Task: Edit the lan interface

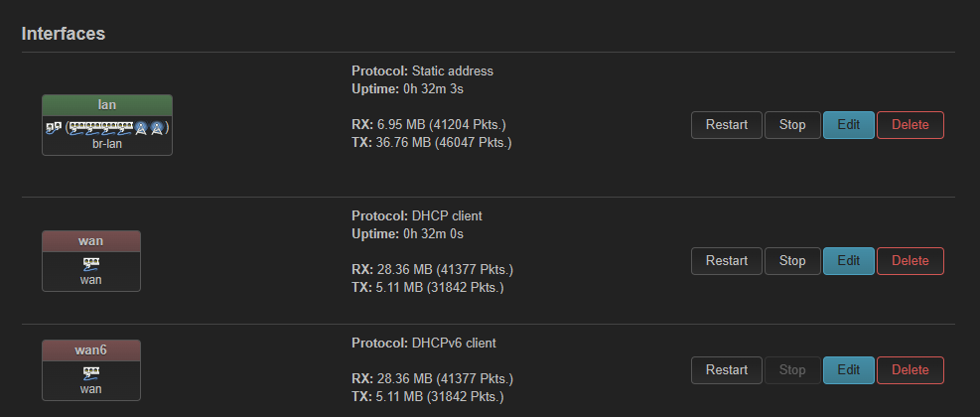Action: (x=848, y=125)
